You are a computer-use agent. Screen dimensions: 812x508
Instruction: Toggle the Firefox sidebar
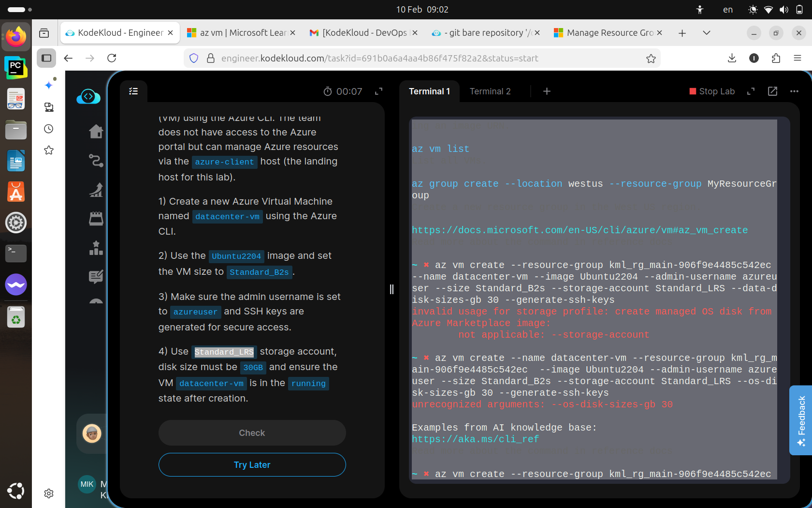pos(46,59)
